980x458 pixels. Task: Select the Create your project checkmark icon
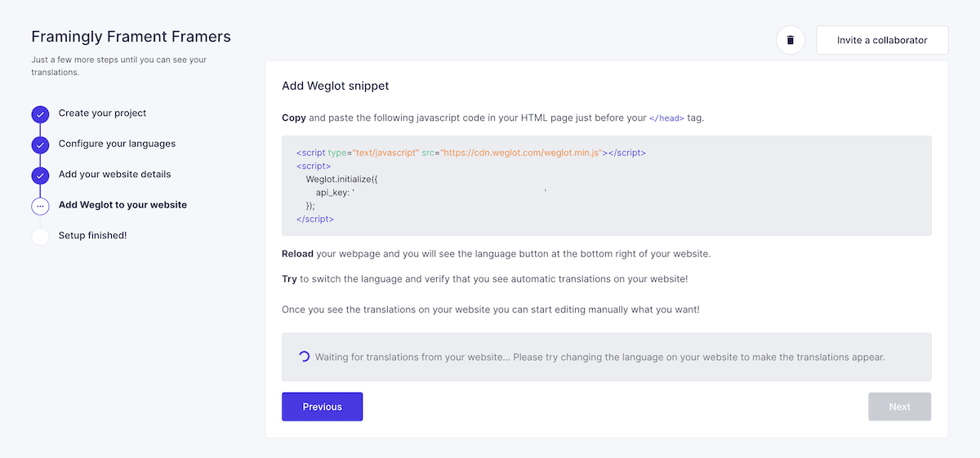coord(40,114)
